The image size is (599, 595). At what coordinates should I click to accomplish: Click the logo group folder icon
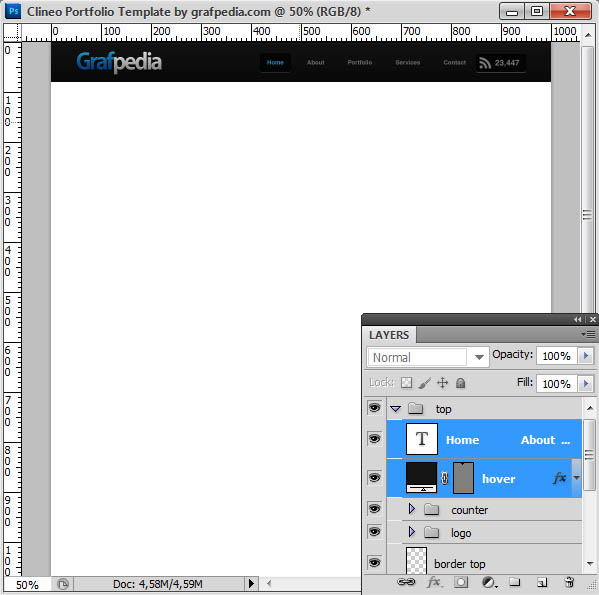click(x=432, y=532)
